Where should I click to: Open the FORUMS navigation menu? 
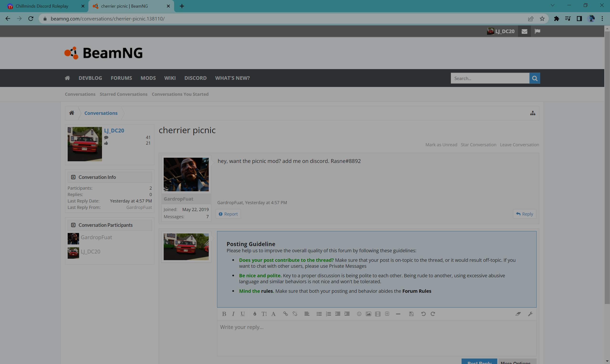point(121,78)
